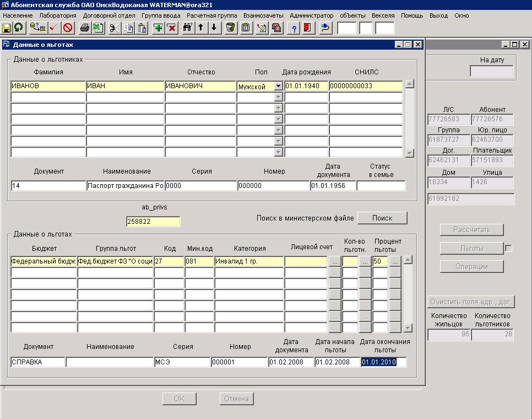Click the ellipsis button next to Процент льготы 50
The image size is (532, 419).
[394, 261]
